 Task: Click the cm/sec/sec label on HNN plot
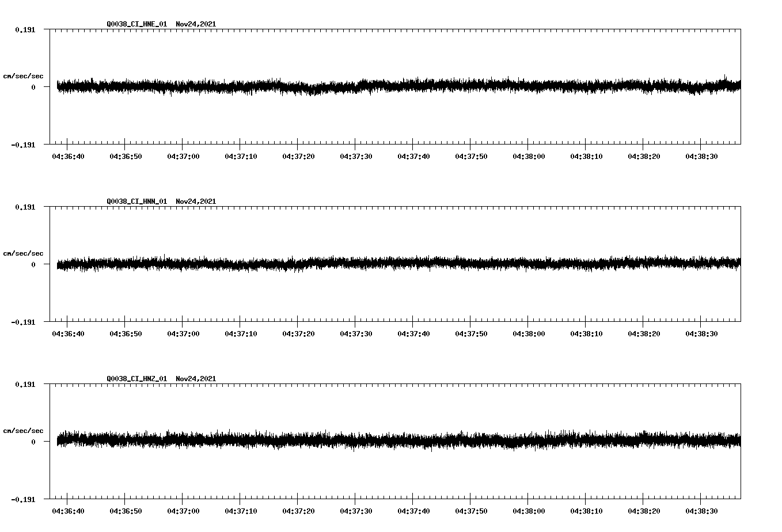23,253
